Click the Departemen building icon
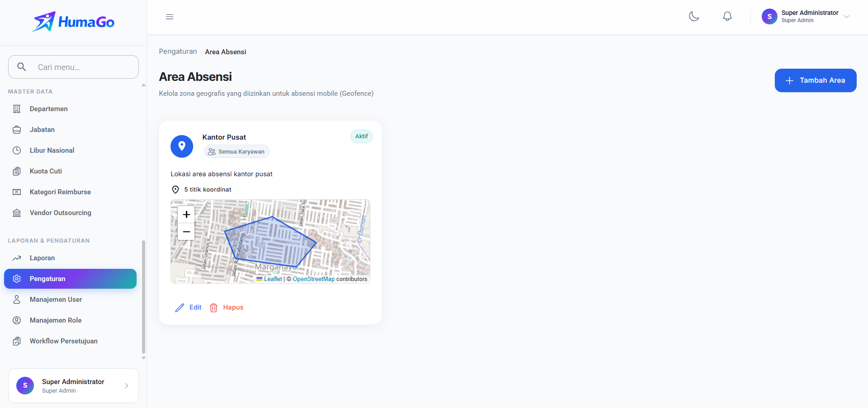Viewport: 868px width, 408px height. coord(17,109)
